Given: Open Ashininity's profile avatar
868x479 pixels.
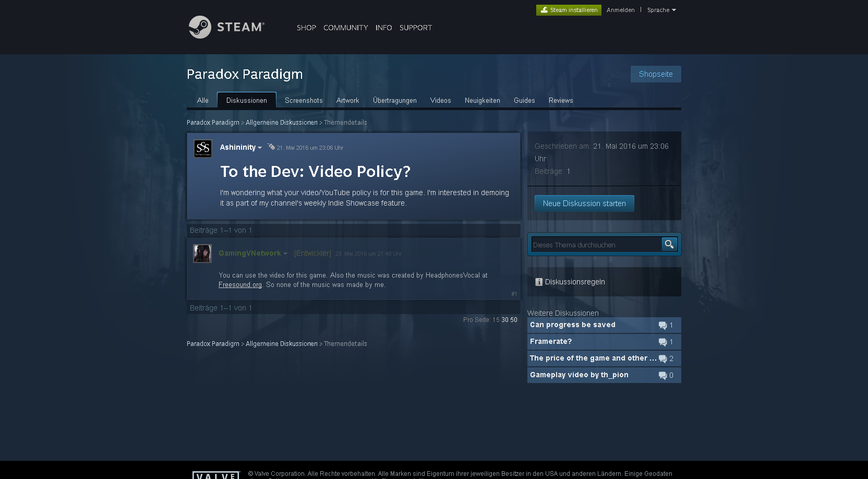Looking at the screenshot, I should click(x=203, y=149).
